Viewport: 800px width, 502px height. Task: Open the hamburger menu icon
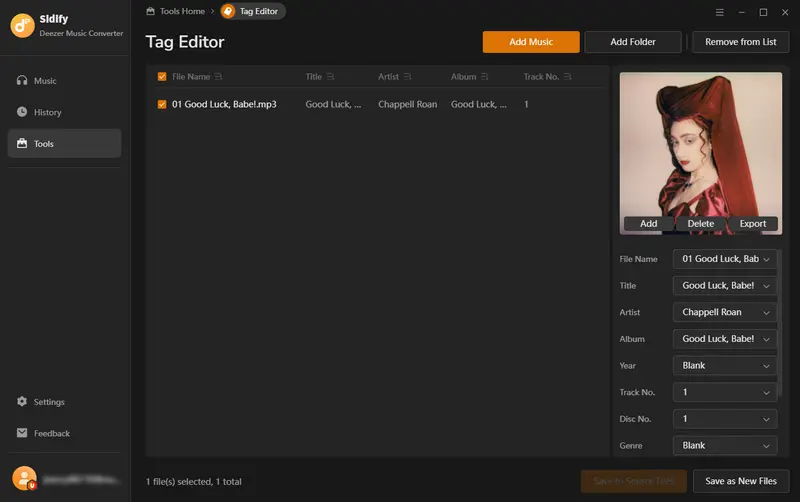[719, 12]
